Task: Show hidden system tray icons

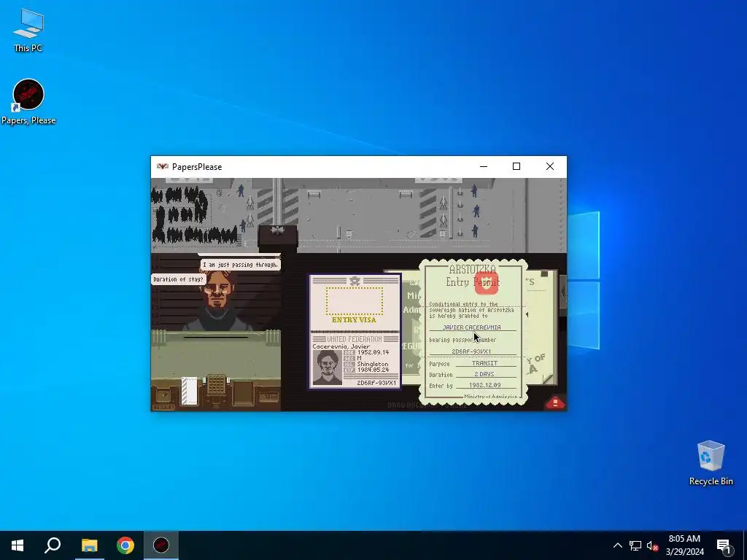Action: point(617,545)
